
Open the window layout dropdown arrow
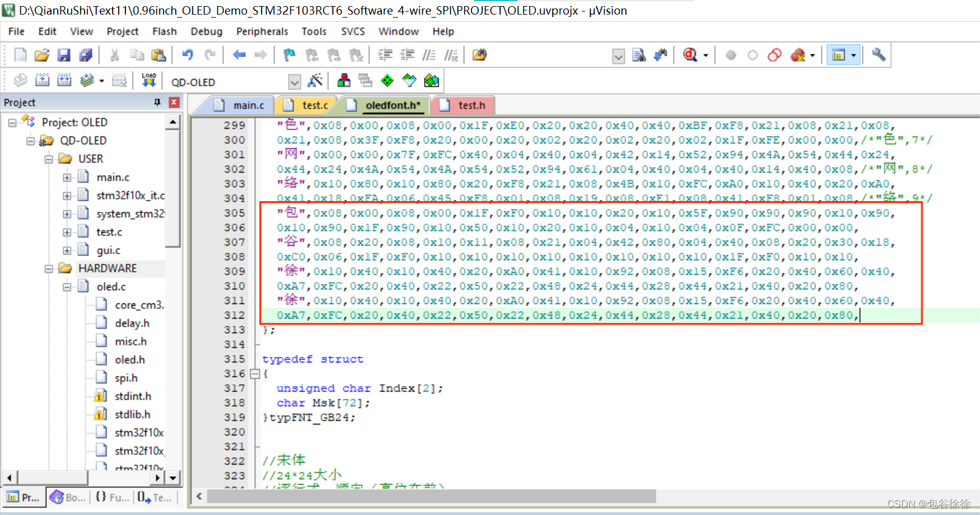[853, 55]
